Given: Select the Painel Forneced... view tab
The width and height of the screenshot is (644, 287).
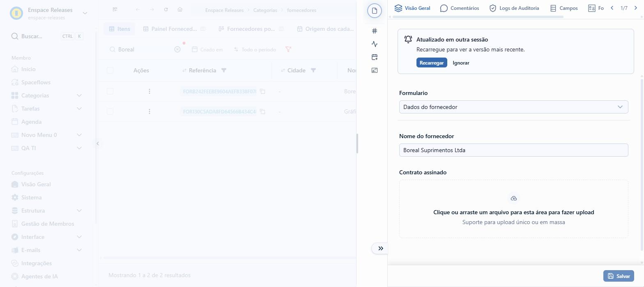Looking at the screenshot, I should pyautogui.click(x=174, y=29).
